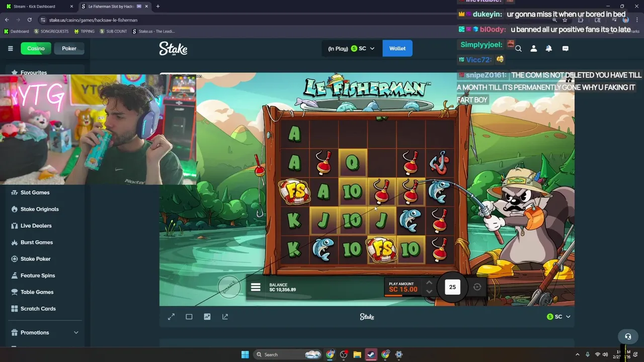Open the Stake.us bookmark
644x362 pixels.
153,31
